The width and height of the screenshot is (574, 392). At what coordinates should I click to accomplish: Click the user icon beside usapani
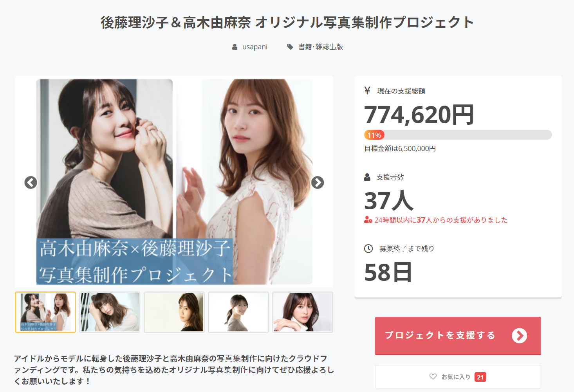235,47
